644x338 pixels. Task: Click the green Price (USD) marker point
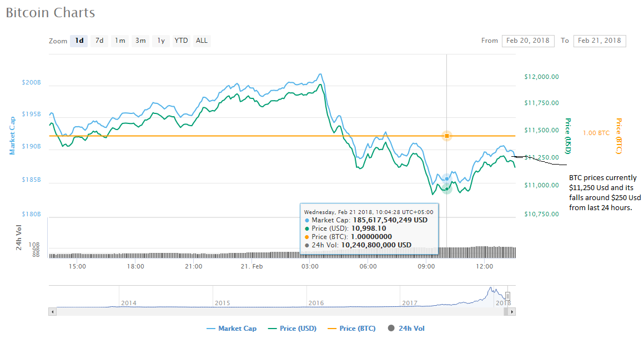coord(447,189)
